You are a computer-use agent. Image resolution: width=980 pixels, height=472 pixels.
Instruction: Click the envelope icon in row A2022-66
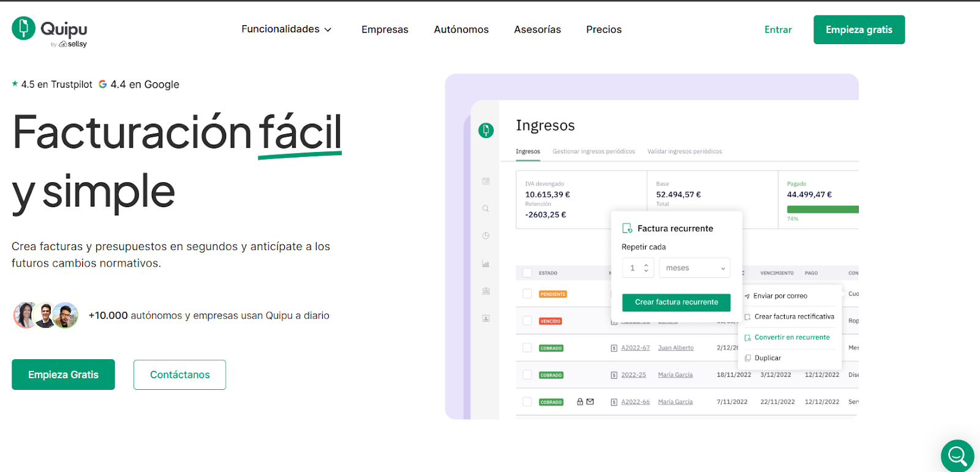click(x=590, y=402)
